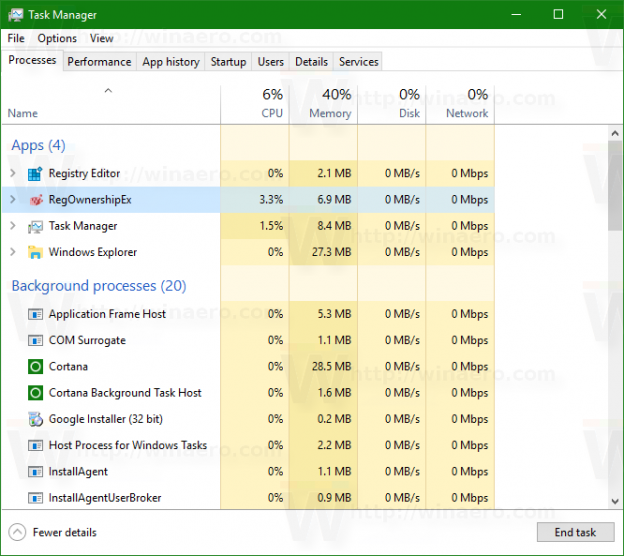
Task: Click the vertical scrollbar thumb
Action: (615, 185)
